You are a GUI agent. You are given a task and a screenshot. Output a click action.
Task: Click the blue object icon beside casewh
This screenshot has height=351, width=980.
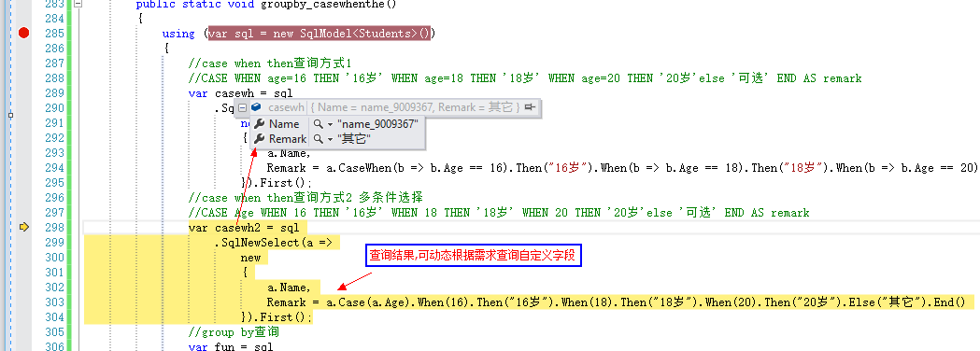[256, 107]
